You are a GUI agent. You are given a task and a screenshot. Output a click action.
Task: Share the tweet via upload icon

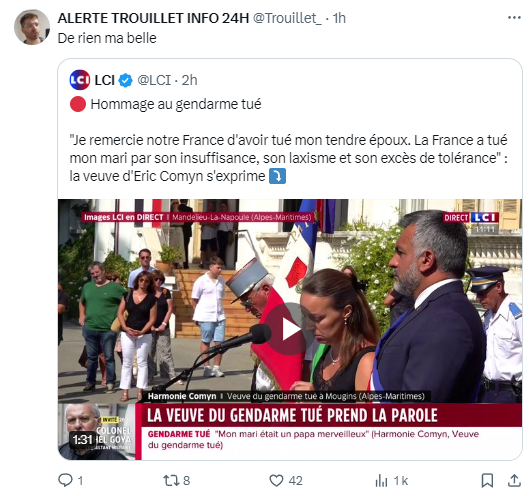[x=514, y=480]
